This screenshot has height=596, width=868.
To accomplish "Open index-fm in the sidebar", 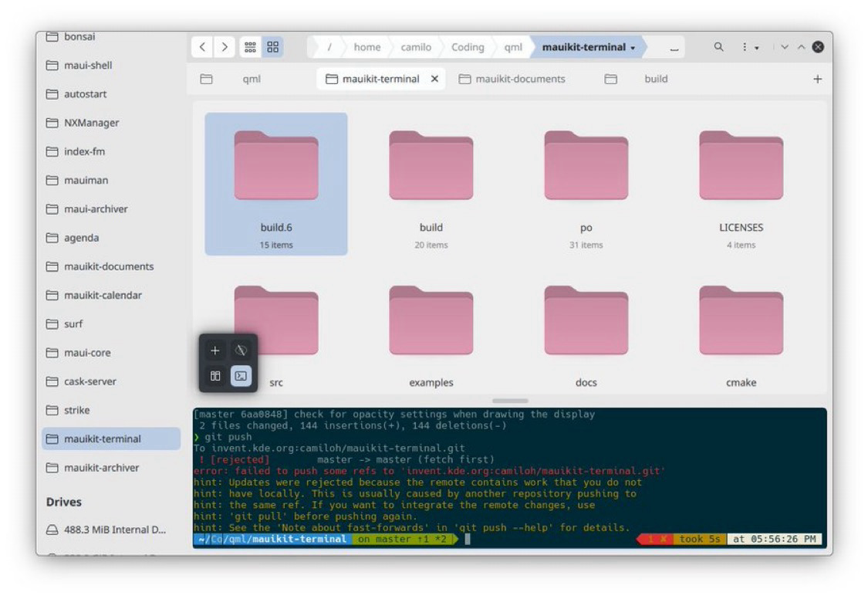I will coord(111,152).
